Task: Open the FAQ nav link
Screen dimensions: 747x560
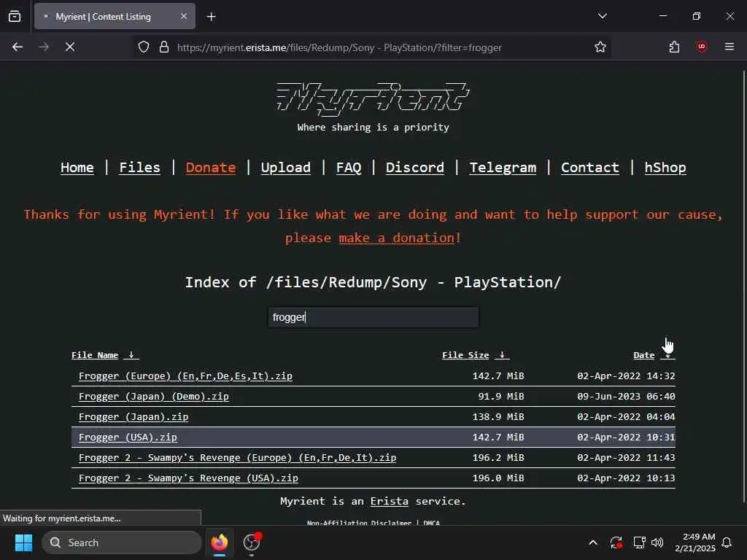Action: (x=349, y=168)
